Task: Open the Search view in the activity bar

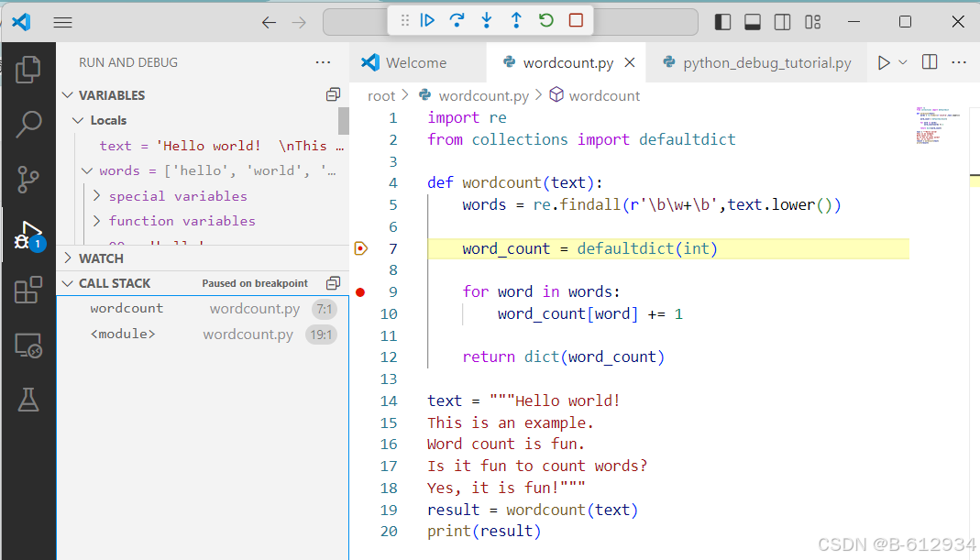Action: [x=28, y=125]
